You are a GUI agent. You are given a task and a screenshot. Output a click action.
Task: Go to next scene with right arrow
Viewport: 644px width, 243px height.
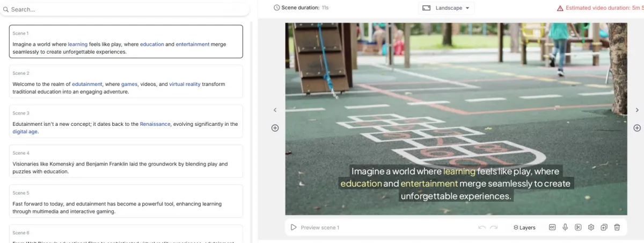[637, 110]
